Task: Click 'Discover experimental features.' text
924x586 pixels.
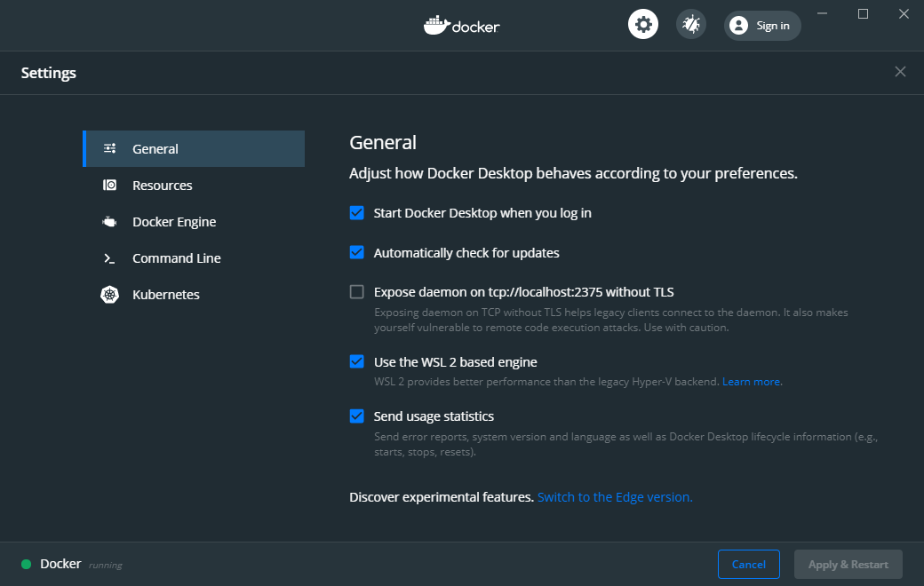Action: click(x=442, y=497)
